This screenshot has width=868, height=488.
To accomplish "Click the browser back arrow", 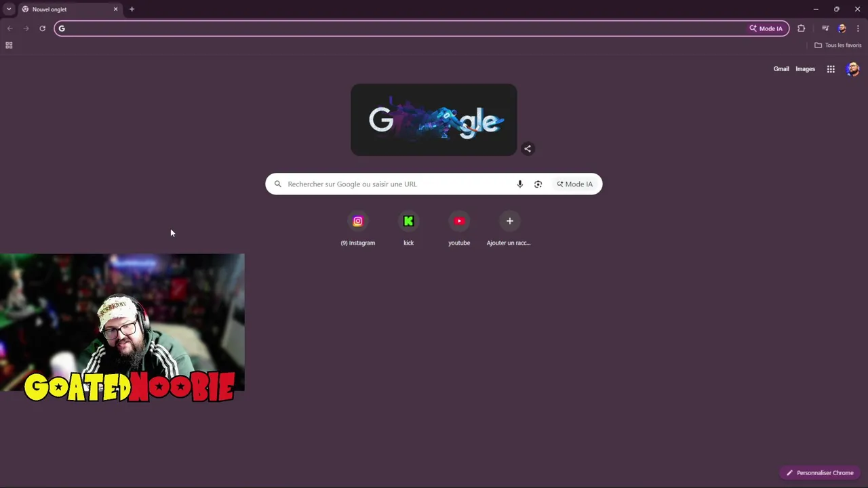I will (9, 28).
